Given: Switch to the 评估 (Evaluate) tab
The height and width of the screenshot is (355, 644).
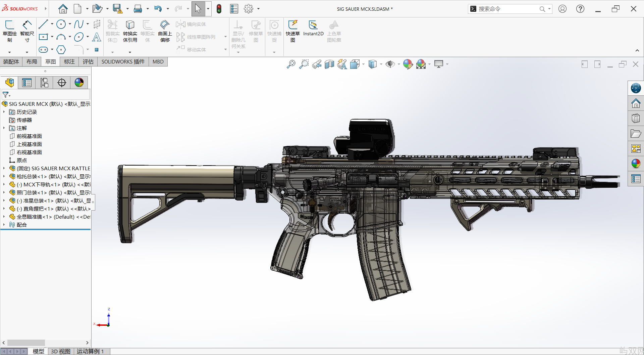Looking at the screenshot, I should click(x=88, y=61).
